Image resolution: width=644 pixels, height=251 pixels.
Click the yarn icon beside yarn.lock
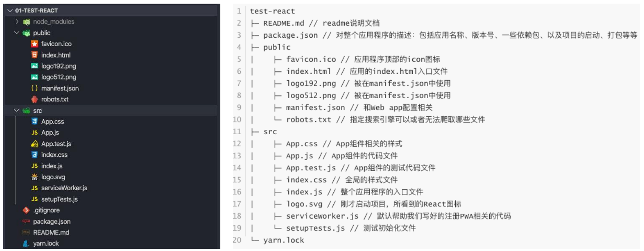[26, 243]
